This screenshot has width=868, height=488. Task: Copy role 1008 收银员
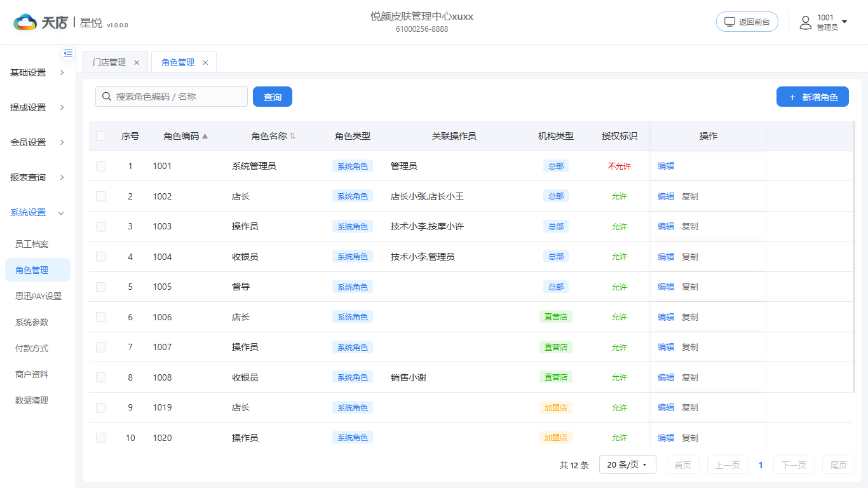(x=689, y=377)
